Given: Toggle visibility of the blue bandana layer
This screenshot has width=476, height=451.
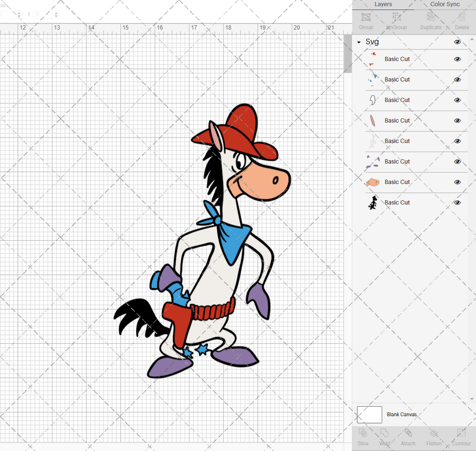Looking at the screenshot, I should (457, 79).
